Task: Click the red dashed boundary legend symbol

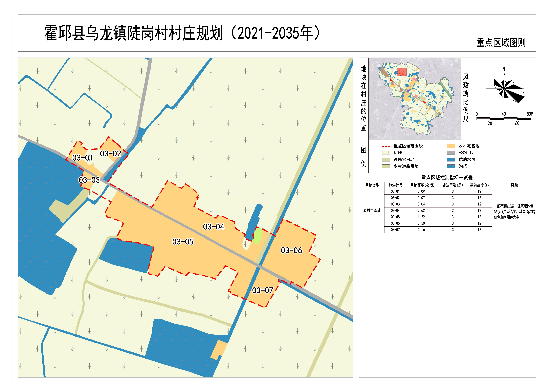Action: click(x=386, y=146)
